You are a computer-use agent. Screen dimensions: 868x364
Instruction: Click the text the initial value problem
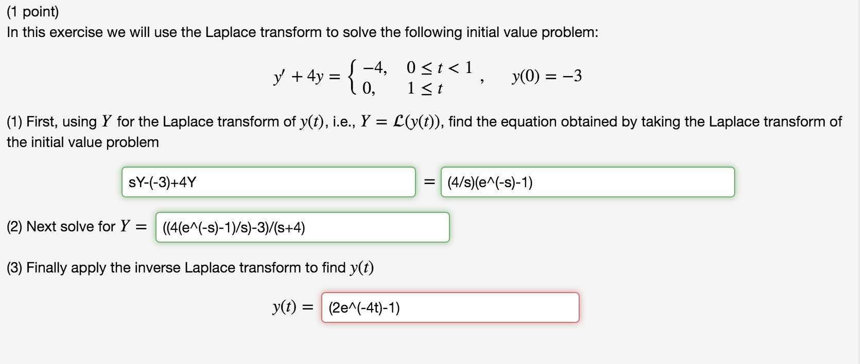(x=83, y=142)
